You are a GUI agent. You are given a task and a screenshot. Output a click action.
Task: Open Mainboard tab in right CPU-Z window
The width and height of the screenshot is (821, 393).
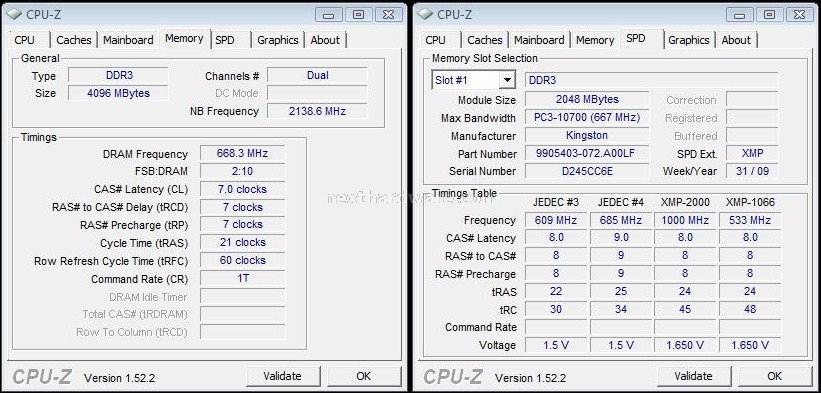[x=539, y=40]
